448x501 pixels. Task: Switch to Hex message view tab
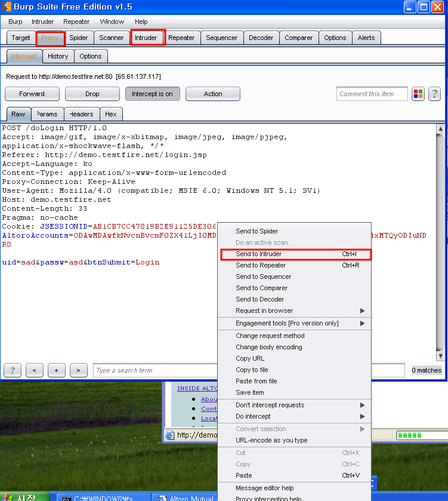[x=111, y=114]
